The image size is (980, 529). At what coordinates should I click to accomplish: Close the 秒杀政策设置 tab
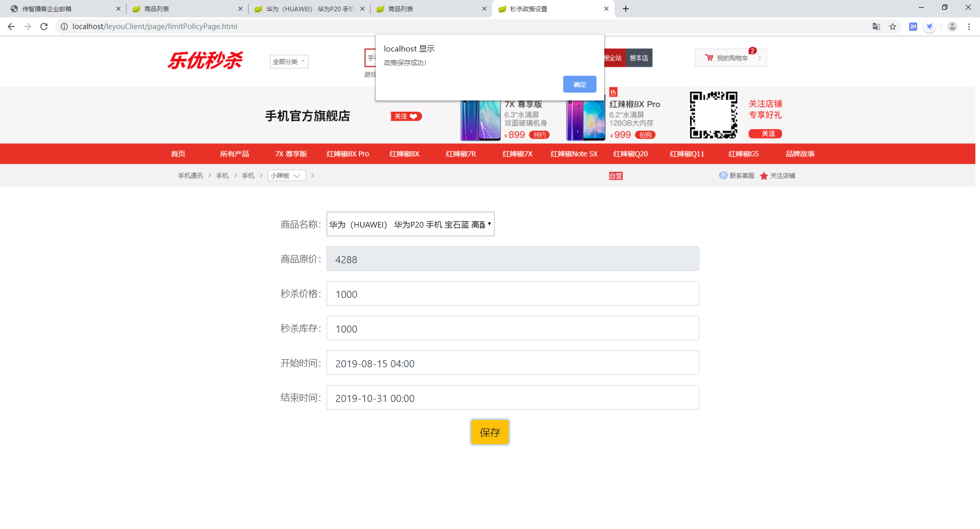pyautogui.click(x=606, y=9)
